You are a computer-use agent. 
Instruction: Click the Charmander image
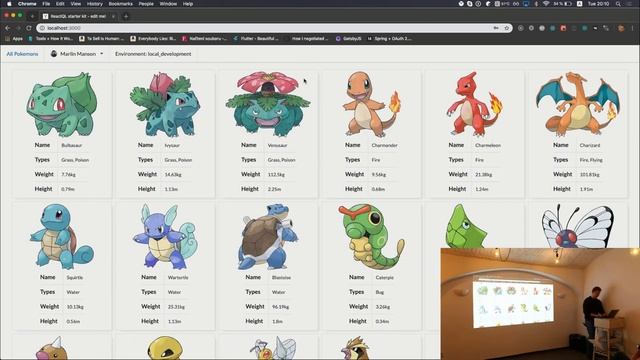coord(371,104)
